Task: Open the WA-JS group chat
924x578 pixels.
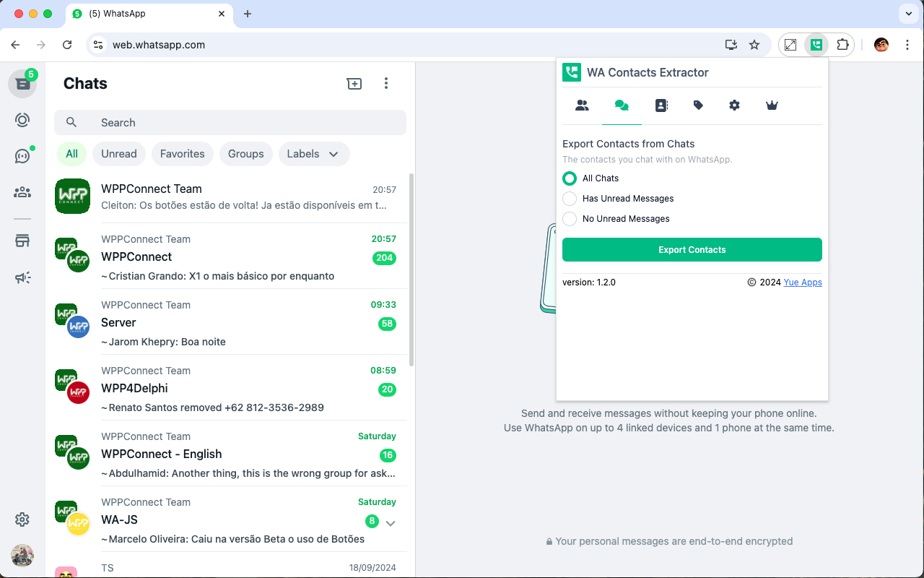Action: point(230,519)
